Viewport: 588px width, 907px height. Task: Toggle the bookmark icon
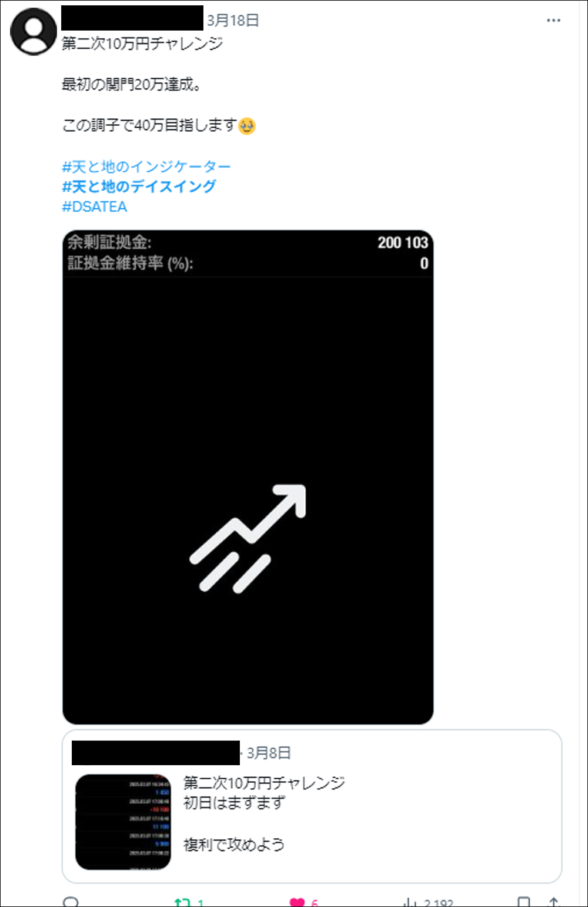pyautogui.click(x=523, y=902)
